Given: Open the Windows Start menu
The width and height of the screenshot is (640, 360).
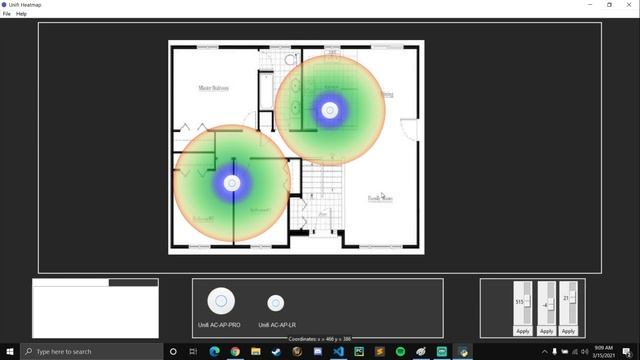Looking at the screenshot, I should click(x=10, y=351).
